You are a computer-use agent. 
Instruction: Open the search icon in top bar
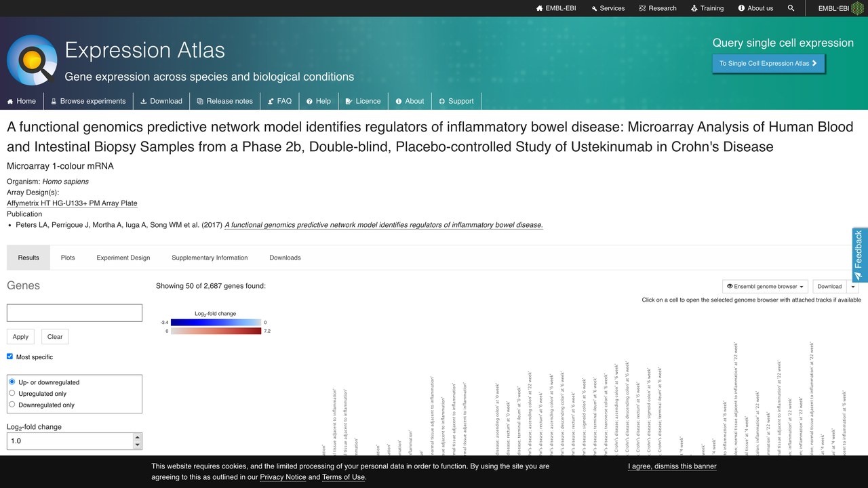791,8
